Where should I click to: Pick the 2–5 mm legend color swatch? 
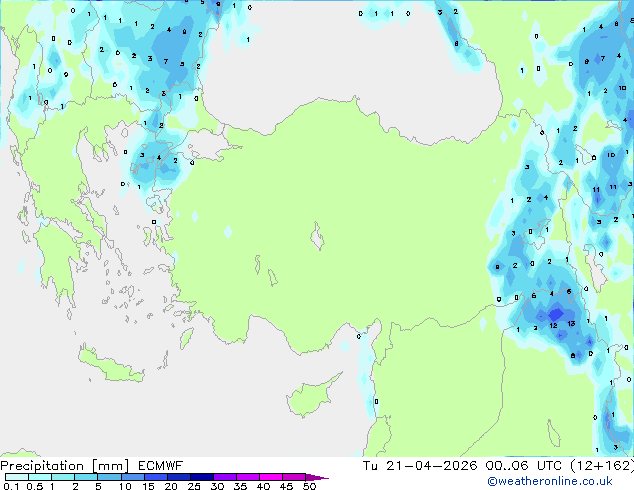coord(86,477)
